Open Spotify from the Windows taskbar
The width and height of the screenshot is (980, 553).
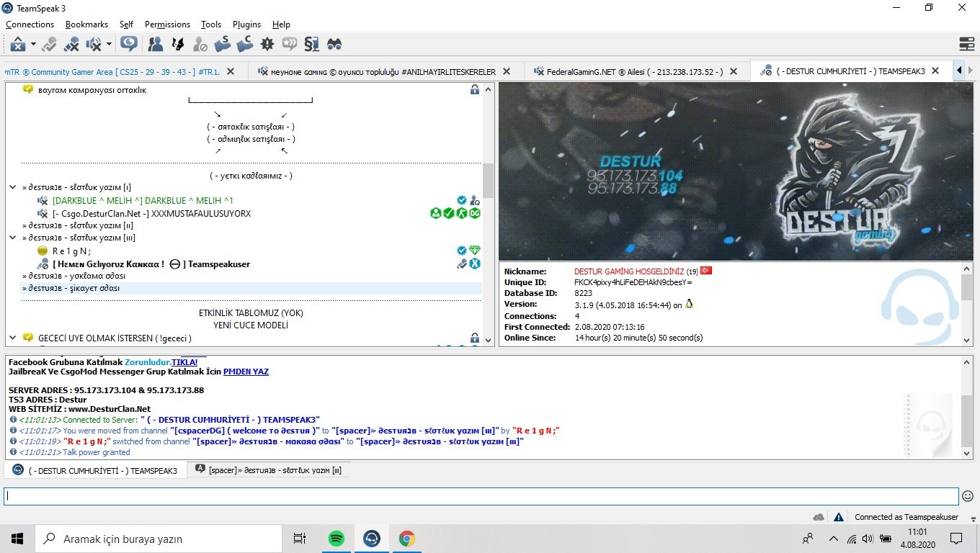coord(337,539)
